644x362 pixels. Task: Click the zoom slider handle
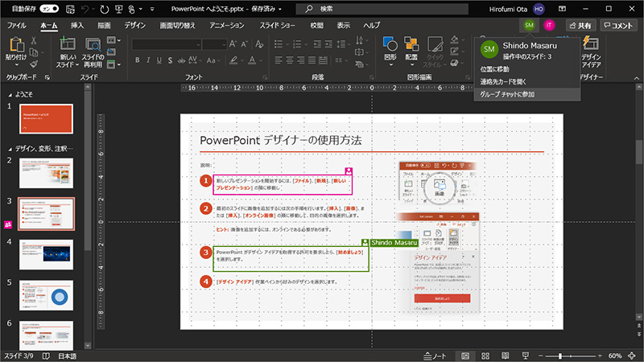pyautogui.click(x=559, y=356)
